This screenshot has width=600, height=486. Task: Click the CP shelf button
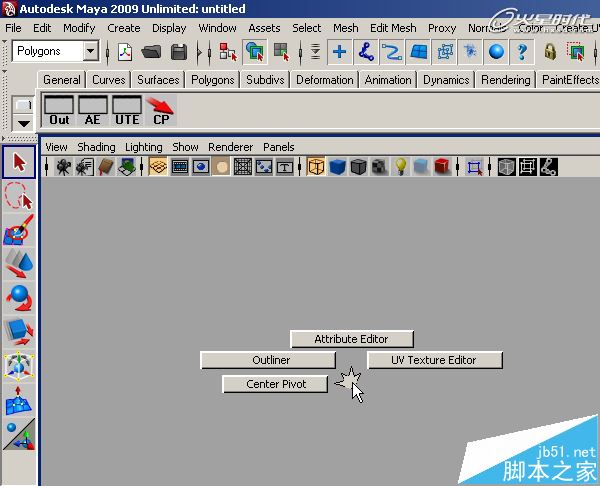[161, 111]
